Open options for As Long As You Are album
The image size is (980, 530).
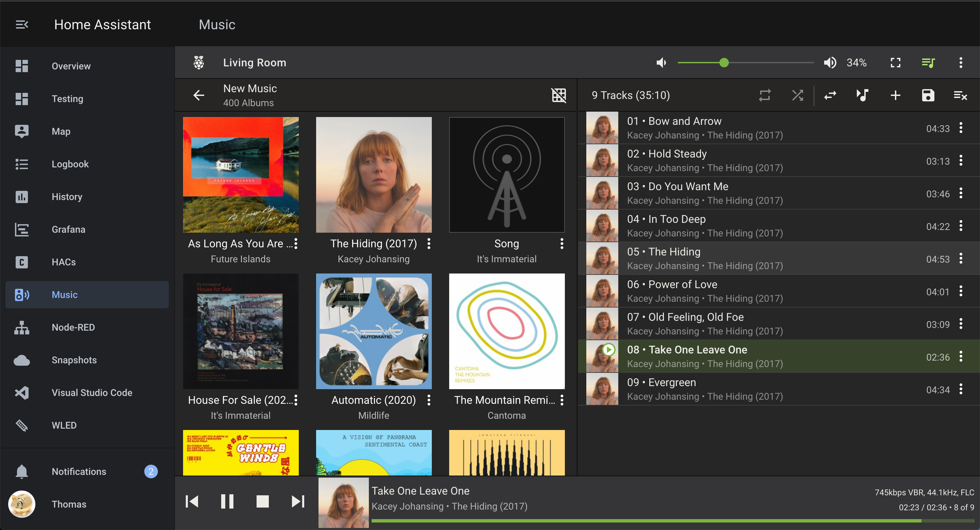296,243
